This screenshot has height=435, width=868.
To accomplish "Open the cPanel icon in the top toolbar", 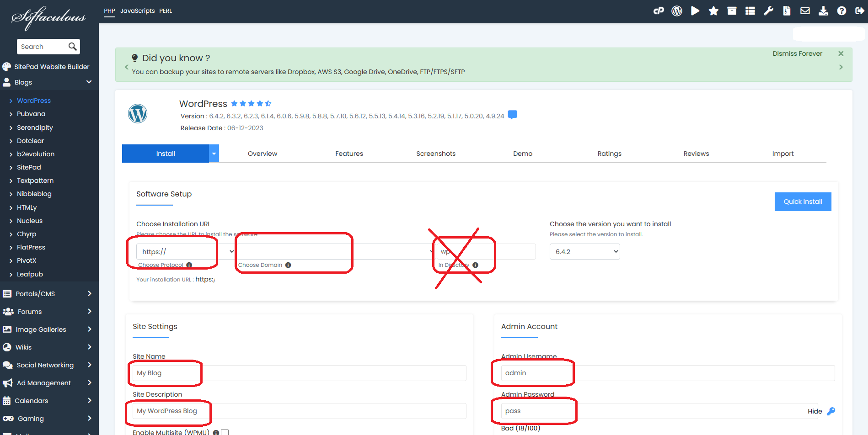I will pyautogui.click(x=659, y=11).
